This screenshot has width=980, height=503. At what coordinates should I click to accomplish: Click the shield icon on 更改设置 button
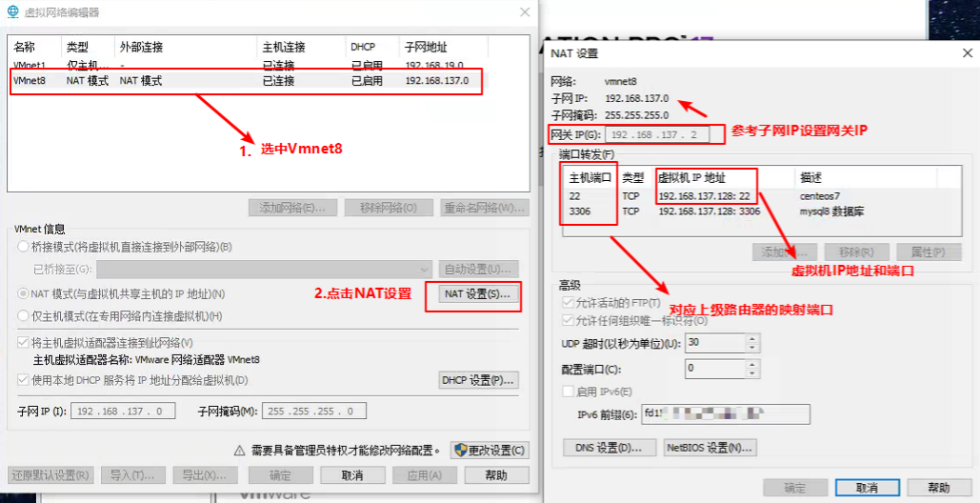(x=461, y=450)
